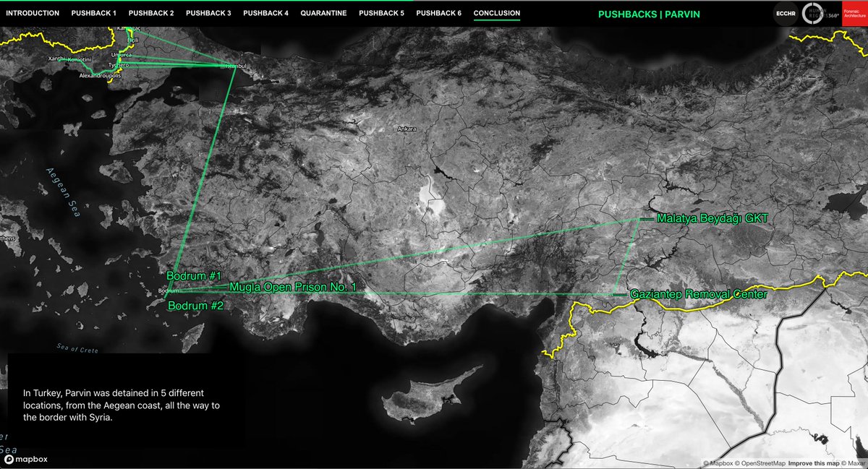Click the Xanthi map label
This screenshot has height=469, width=868.
(57, 58)
